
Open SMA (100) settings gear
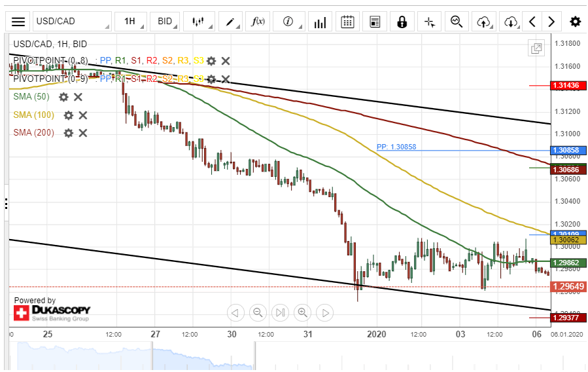[68, 115]
